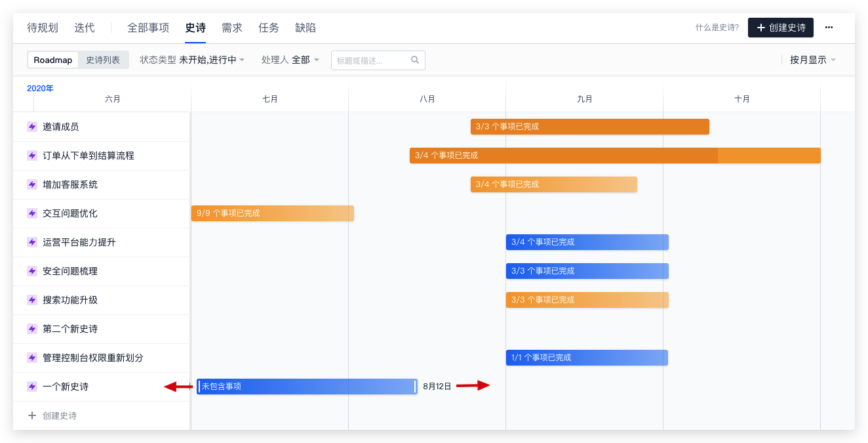Click the 什么是史诗? help link
Screen dimensions: 868x443
point(717,28)
